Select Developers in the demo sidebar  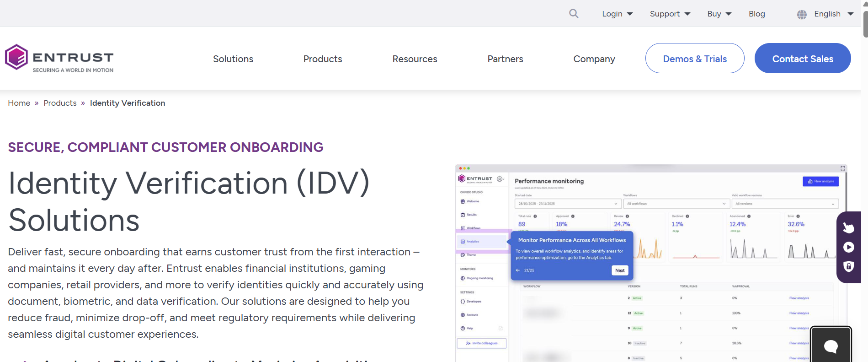(x=471, y=302)
